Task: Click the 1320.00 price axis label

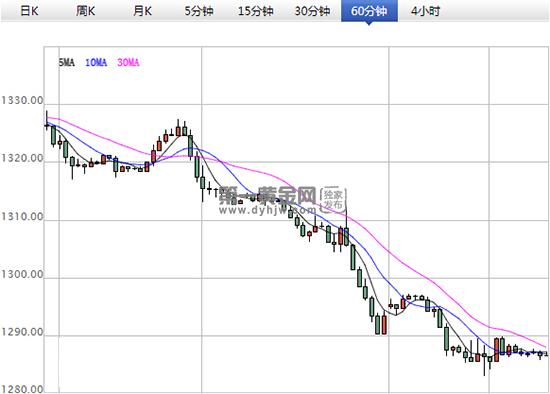Action: [22, 159]
